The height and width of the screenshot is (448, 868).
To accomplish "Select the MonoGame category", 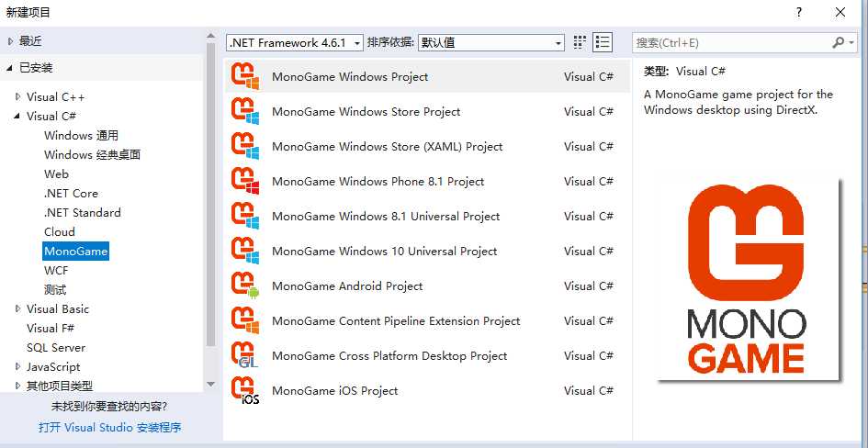I will click(76, 252).
